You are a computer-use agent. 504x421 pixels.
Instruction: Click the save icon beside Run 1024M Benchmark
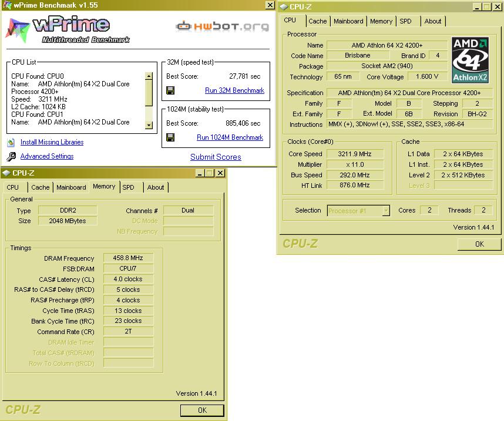[170, 137]
